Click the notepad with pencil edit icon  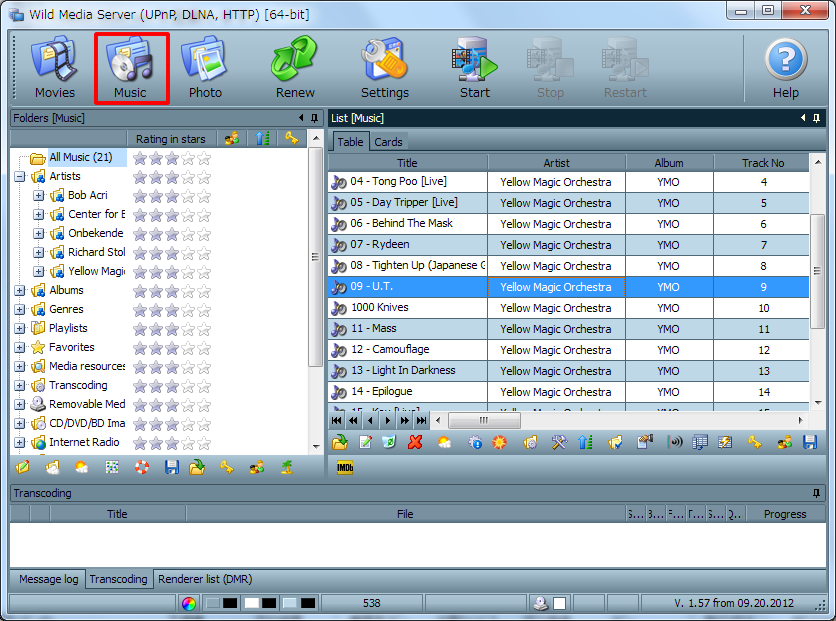[x=366, y=442]
